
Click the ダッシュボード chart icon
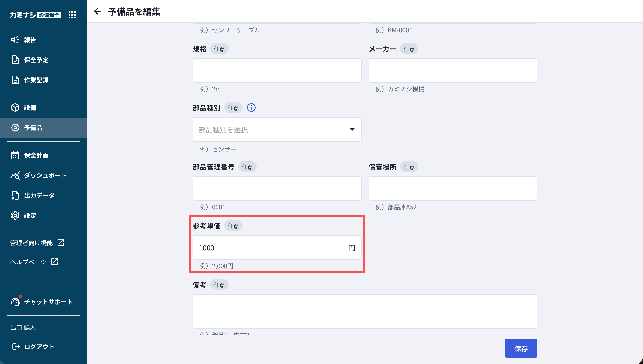pyautogui.click(x=15, y=175)
